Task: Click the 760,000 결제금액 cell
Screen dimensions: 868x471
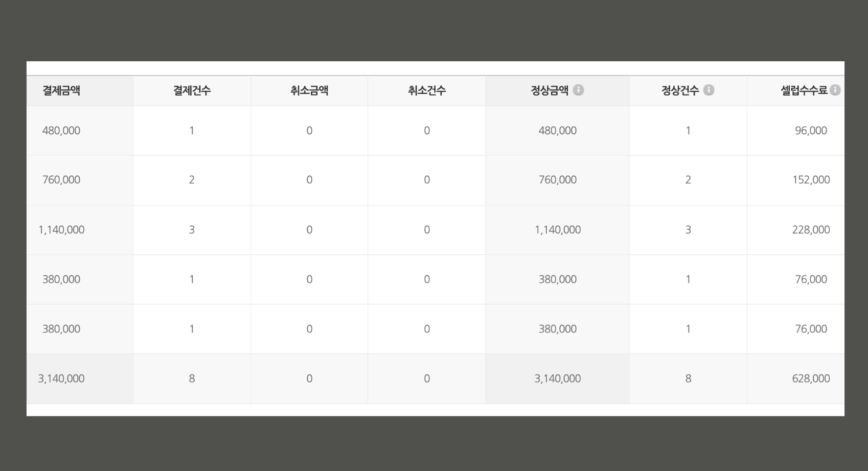Action: 80,180
